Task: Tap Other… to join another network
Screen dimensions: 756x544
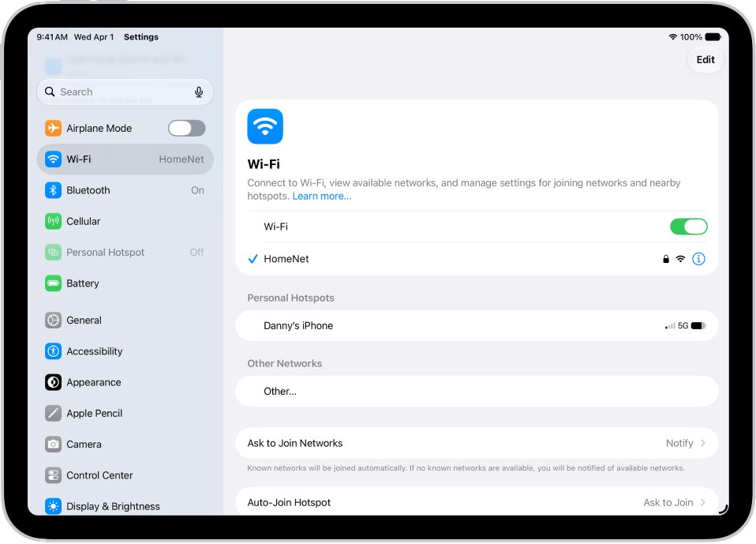Action: click(477, 392)
